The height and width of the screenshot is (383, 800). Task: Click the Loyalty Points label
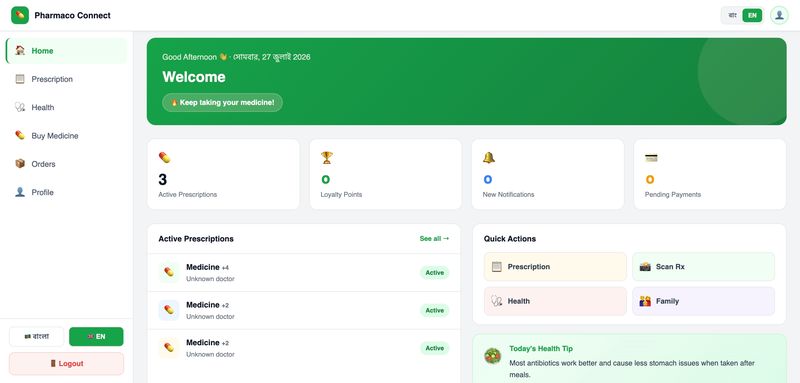tap(341, 194)
